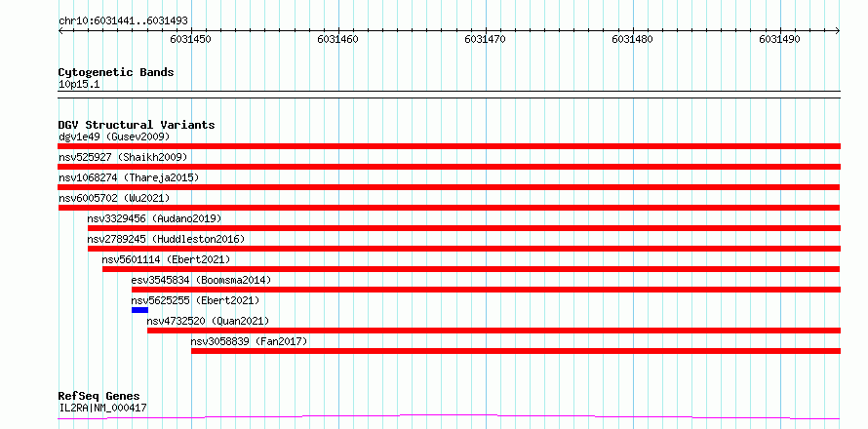868x429 pixels.
Task: Select the red bar under nsv2789245 (Huddleston2016)
Action: pyautogui.click(x=464, y=249)
